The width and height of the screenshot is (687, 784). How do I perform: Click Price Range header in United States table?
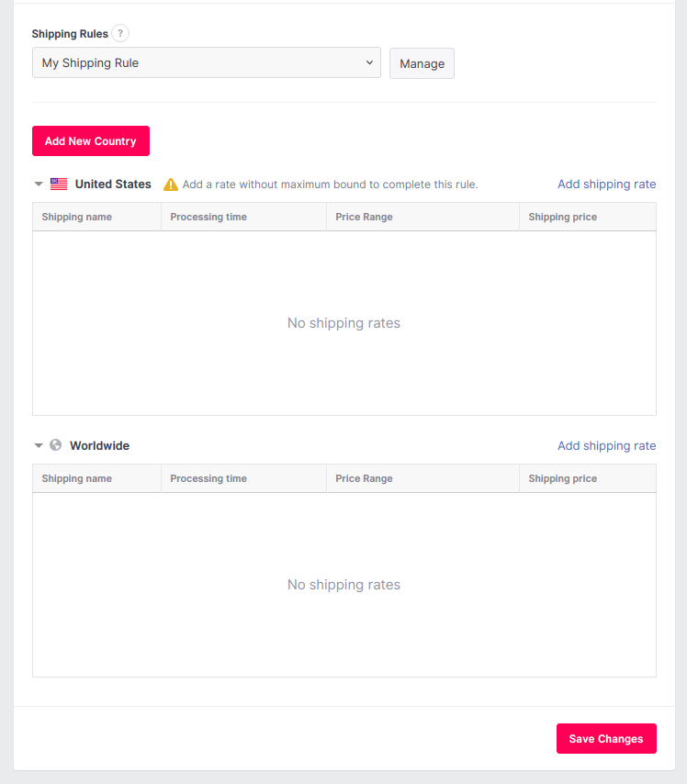pyautogui.click(x=364, y=217)
